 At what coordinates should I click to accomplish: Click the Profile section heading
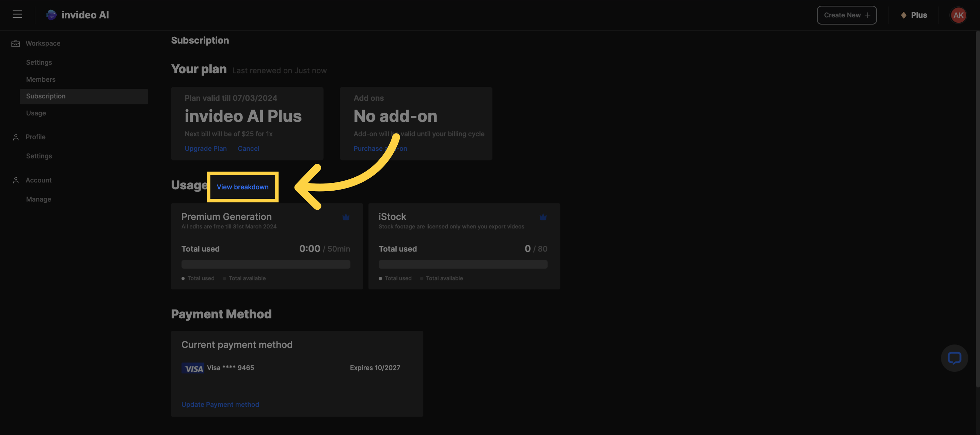point(35,137)
